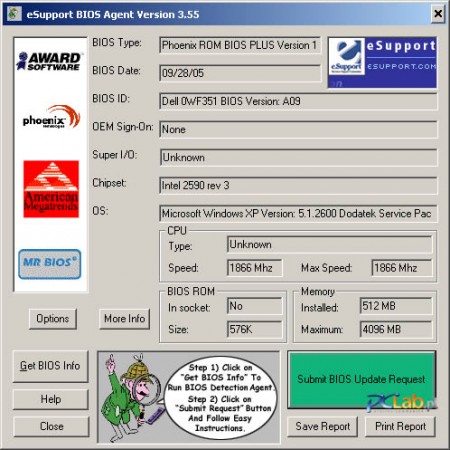Click the title bar application icon

(x=14, y=14)
